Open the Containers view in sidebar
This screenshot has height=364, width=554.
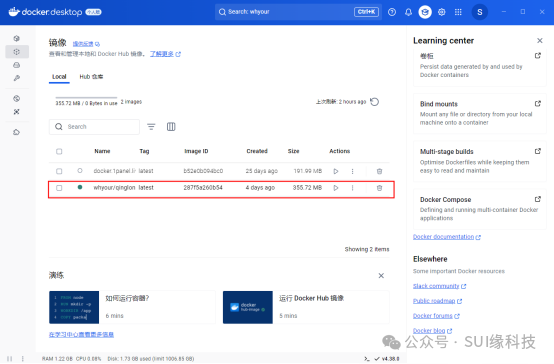click(x=17, y=39)
